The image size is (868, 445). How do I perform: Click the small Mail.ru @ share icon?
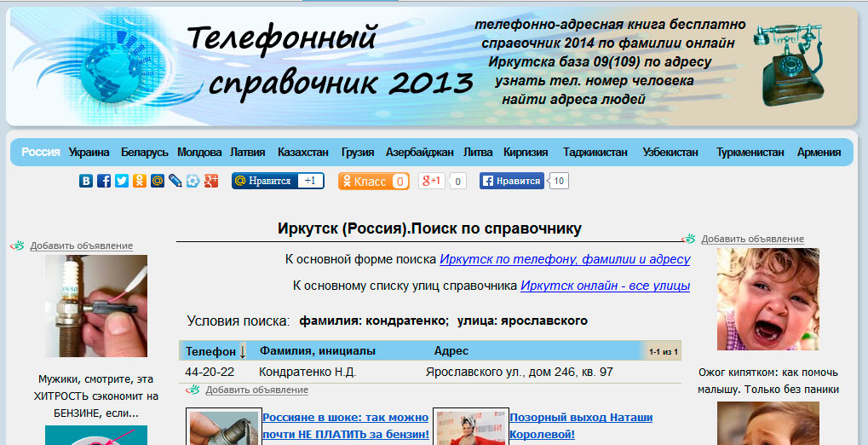point(158,181)
